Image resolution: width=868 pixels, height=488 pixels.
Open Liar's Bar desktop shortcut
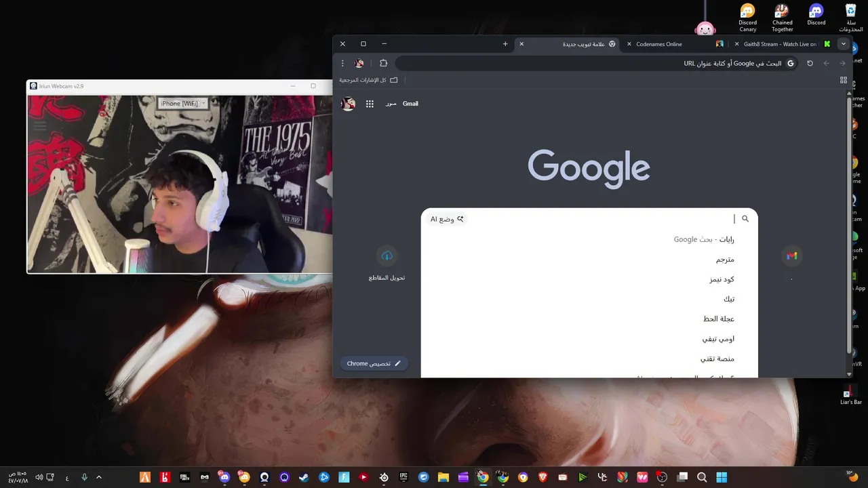[850, 394]
